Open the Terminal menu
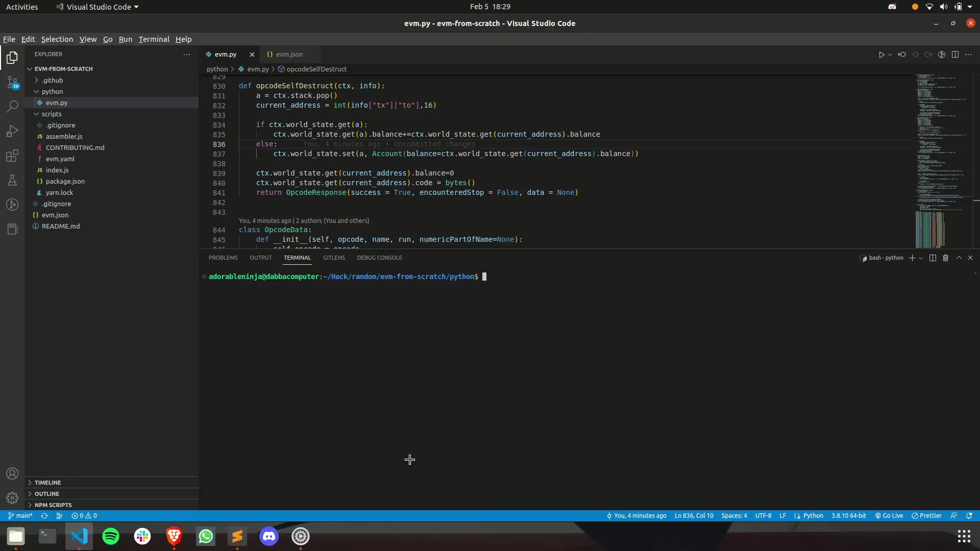Image resolution: width=980 pixels, height=551 pixels. [154, 39]
